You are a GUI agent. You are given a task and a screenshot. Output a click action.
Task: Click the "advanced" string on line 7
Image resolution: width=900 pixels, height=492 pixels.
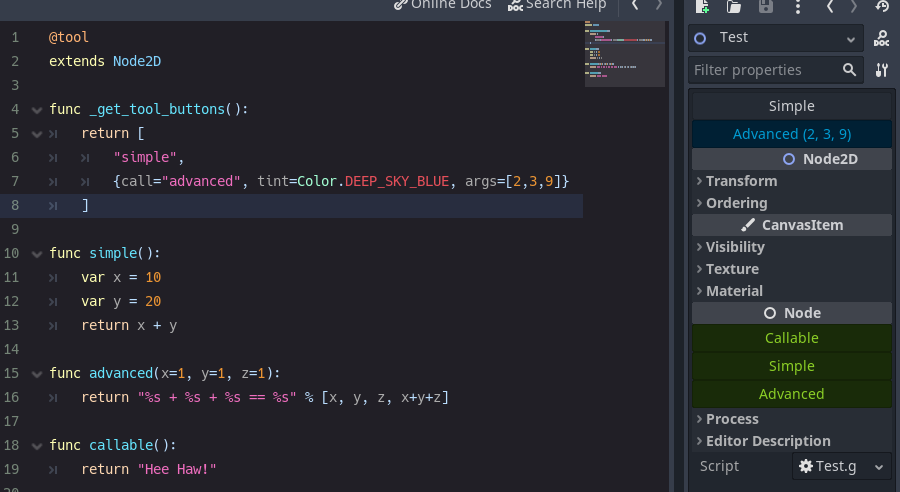pos(201,181)
